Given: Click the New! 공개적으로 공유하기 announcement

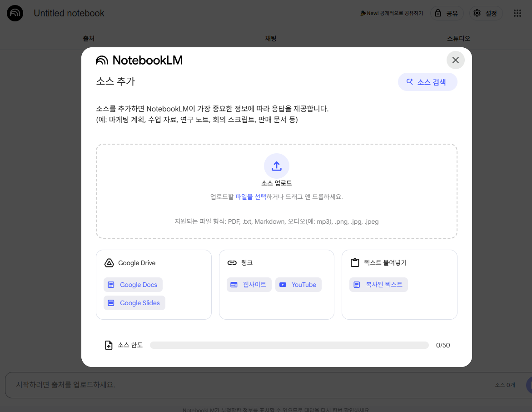Looking at the screenshot, I should (392, 13).
